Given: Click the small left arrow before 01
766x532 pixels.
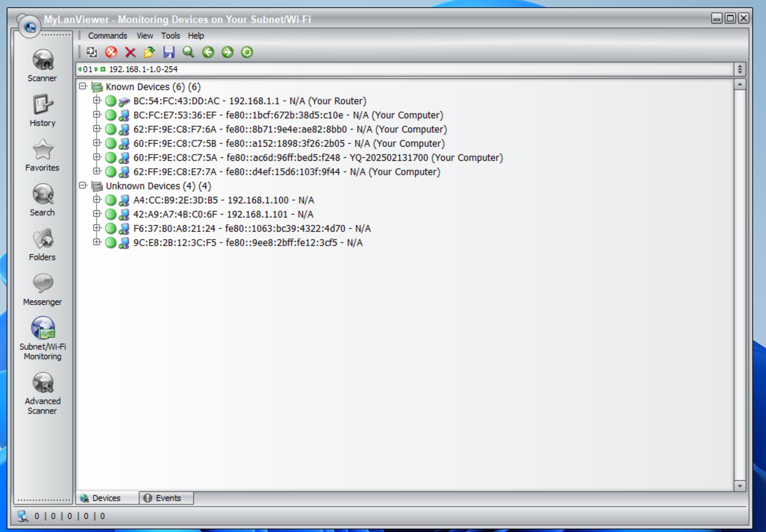Looking at the screenshot, I should click(80, 69).
